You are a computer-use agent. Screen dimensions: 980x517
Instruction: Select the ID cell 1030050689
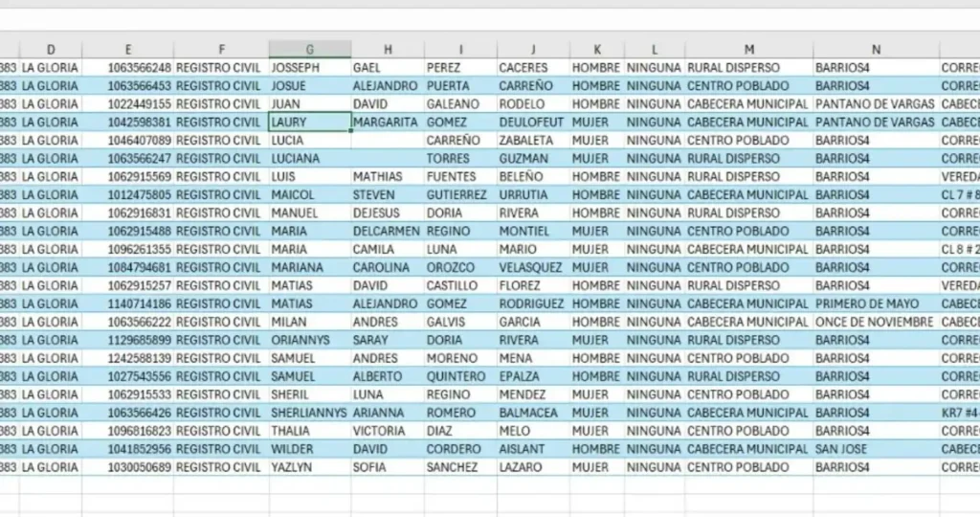[128, 466]
